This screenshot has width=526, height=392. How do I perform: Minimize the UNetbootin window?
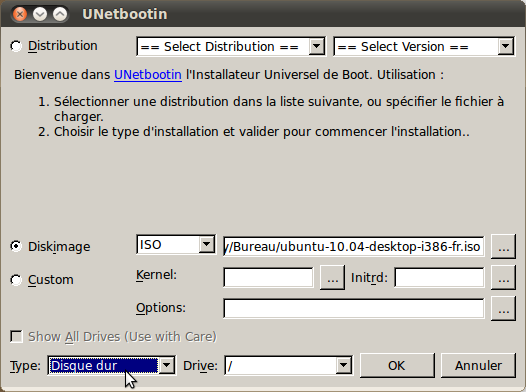click(x=40, y=14)
